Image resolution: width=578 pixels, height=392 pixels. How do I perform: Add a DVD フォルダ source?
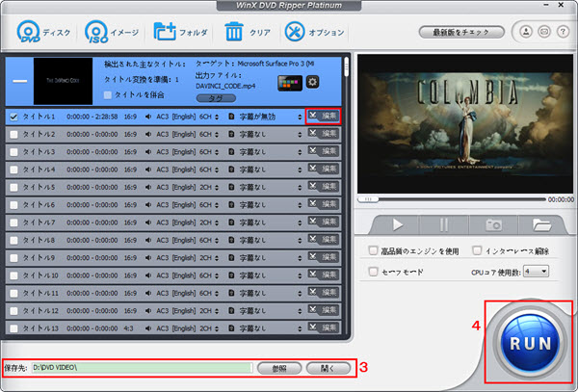coord(181,33)
